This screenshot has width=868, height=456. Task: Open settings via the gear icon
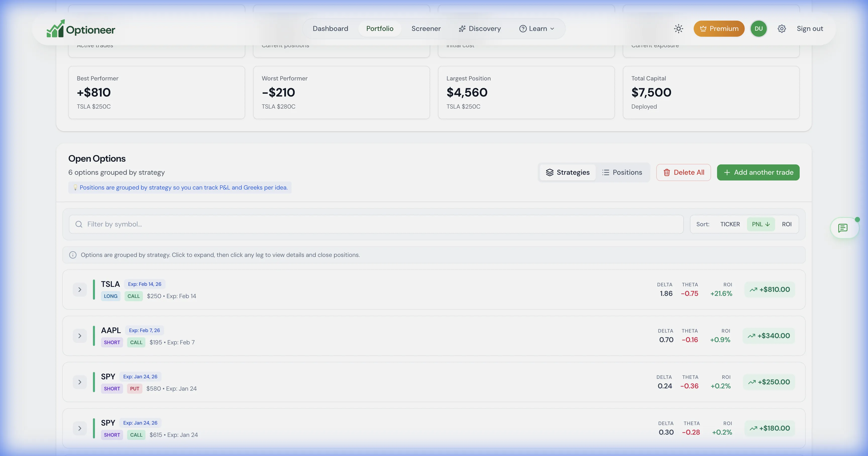(782, 29)
